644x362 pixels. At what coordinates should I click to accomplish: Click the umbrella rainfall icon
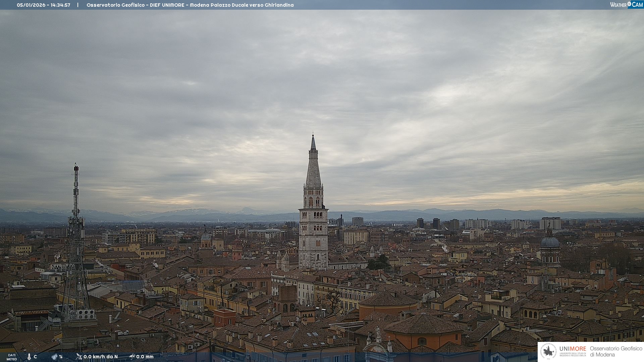132,357
